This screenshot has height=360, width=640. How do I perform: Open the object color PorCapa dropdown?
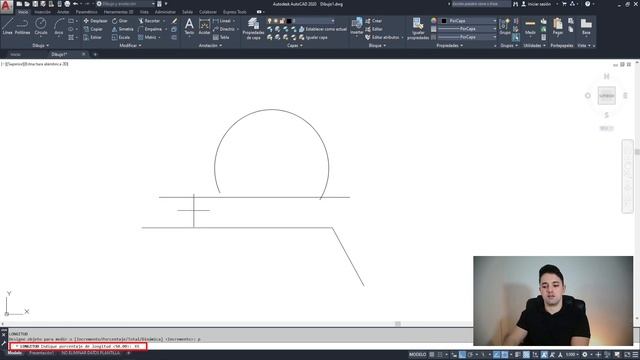click(x=469, y=21)
